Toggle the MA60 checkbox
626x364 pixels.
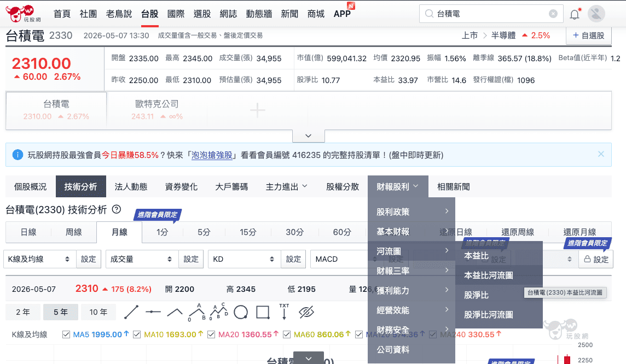pos(287,334)
